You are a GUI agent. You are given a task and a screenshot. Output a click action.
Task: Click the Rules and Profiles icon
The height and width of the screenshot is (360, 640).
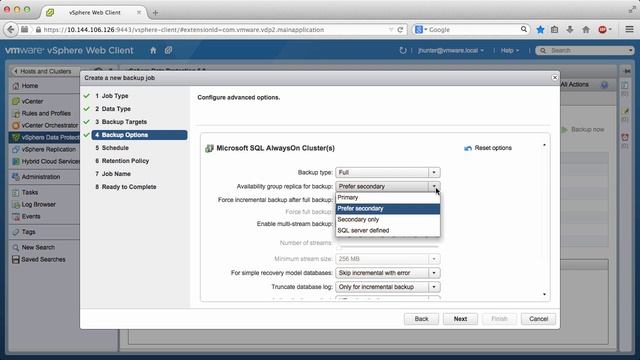[16, 113]
